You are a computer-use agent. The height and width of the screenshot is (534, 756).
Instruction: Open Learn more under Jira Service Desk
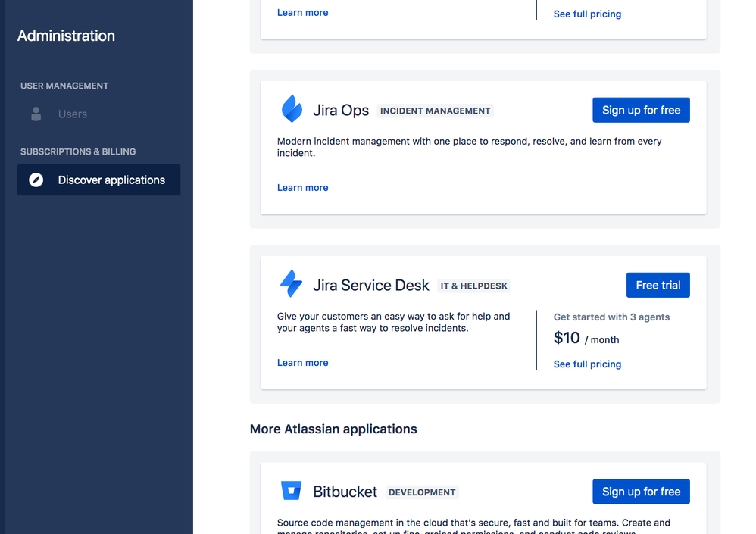(302, 362)
